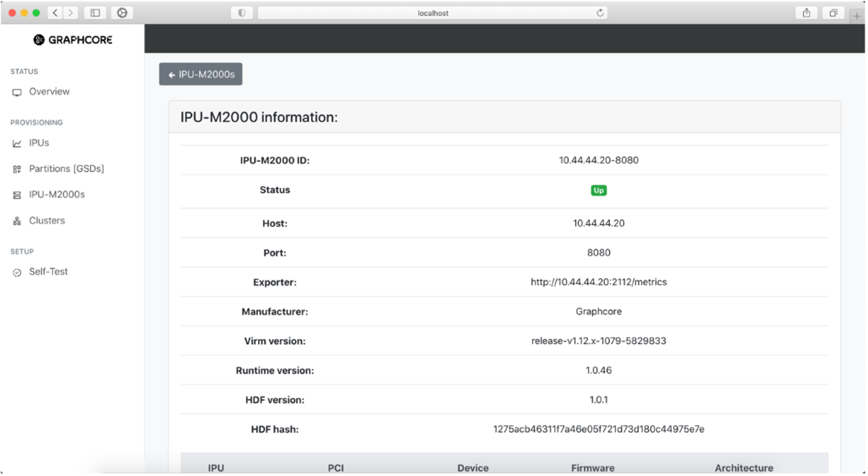This screenshot has height=476, width=868.
Task: Click the green Up status badge
Action: click(x=598, y=190)
